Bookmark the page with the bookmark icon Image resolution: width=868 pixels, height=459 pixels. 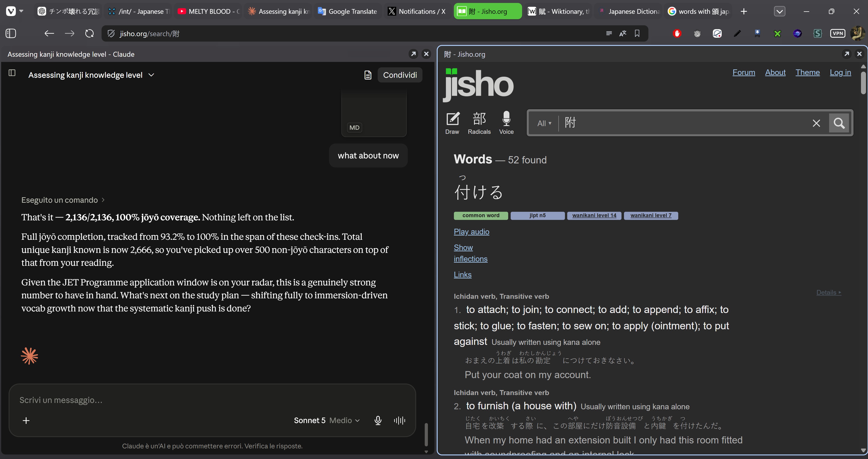click(x=637, y=33)
